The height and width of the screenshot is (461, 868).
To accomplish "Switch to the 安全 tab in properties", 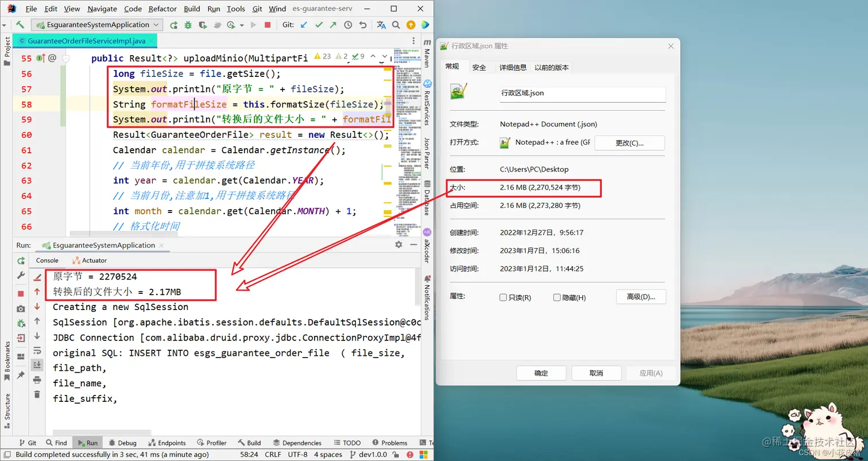I will pos(479,67).
